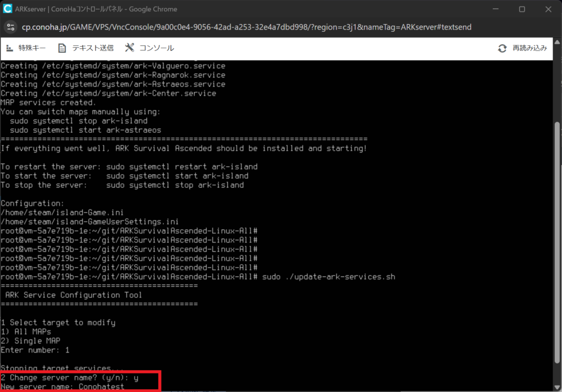Click the keyboard icon beside 特殊キー

pos(9,48)
